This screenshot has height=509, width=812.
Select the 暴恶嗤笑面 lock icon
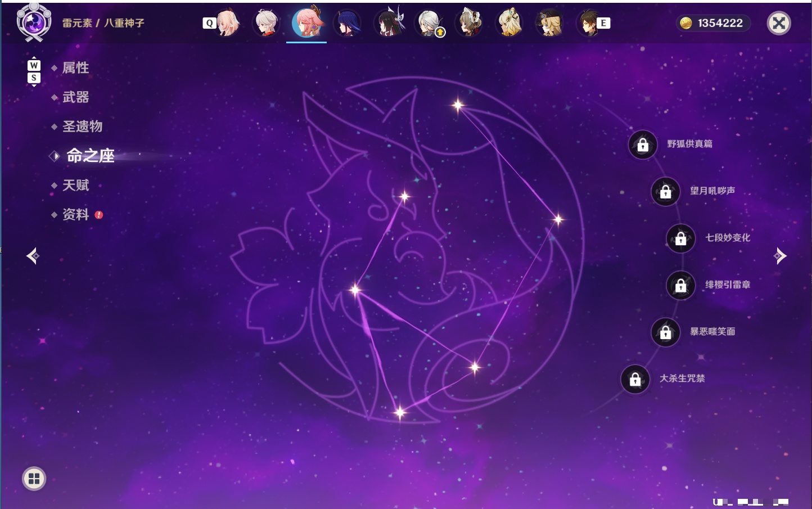point(666,332)
